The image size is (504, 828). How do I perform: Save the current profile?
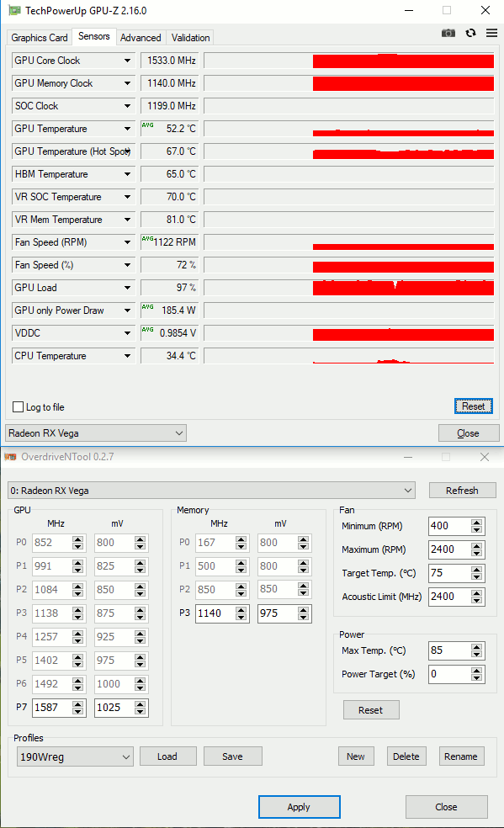click(233, 756)
